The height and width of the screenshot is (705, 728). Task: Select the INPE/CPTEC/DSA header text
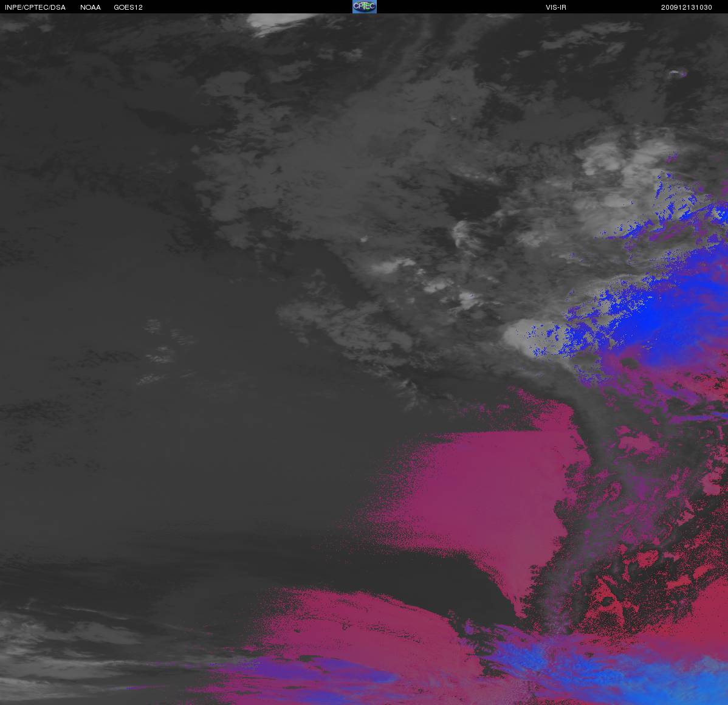35,7
